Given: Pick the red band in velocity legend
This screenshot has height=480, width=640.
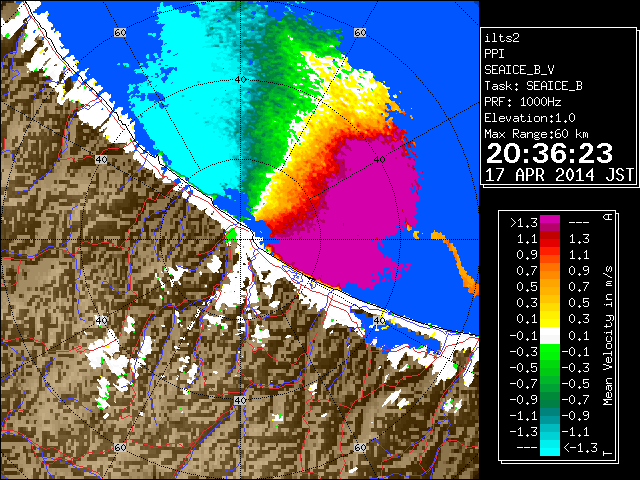Looking at the screenshot, I should (550, 243).
